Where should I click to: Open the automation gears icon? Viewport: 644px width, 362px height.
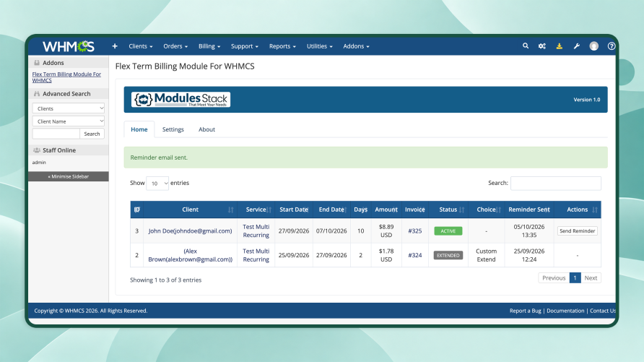coord(542,46)
